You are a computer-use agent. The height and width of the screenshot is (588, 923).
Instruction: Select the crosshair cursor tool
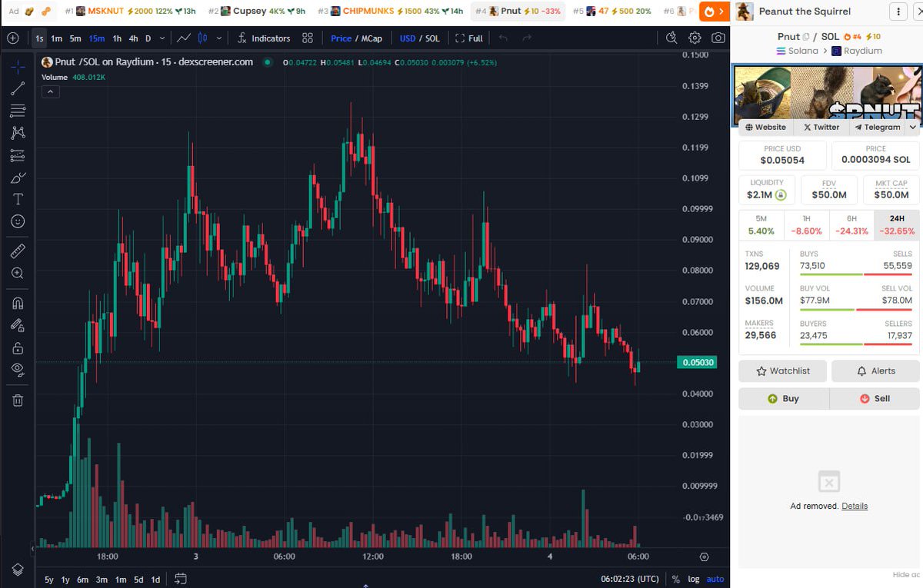coord(18,66)
